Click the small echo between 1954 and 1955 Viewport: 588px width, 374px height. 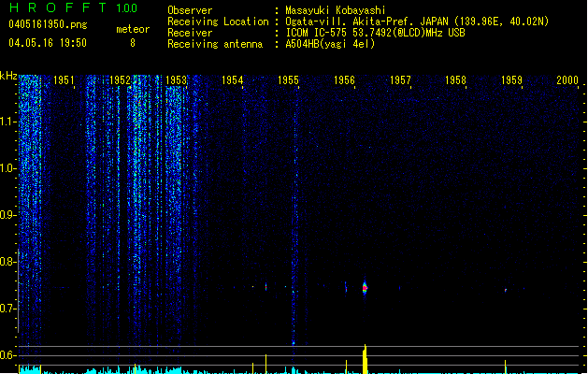(265, 287)
